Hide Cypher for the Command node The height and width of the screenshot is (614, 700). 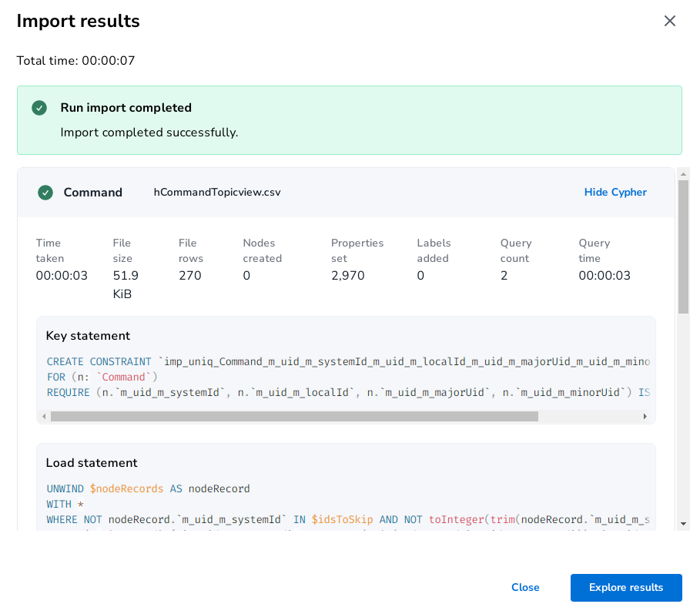(x=615, y=193)
